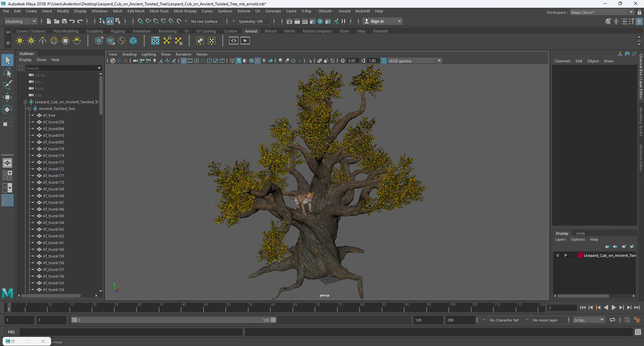The image size is (644, 346).
Task: Toggle viewport grid display
Action: tap(184, 61)
